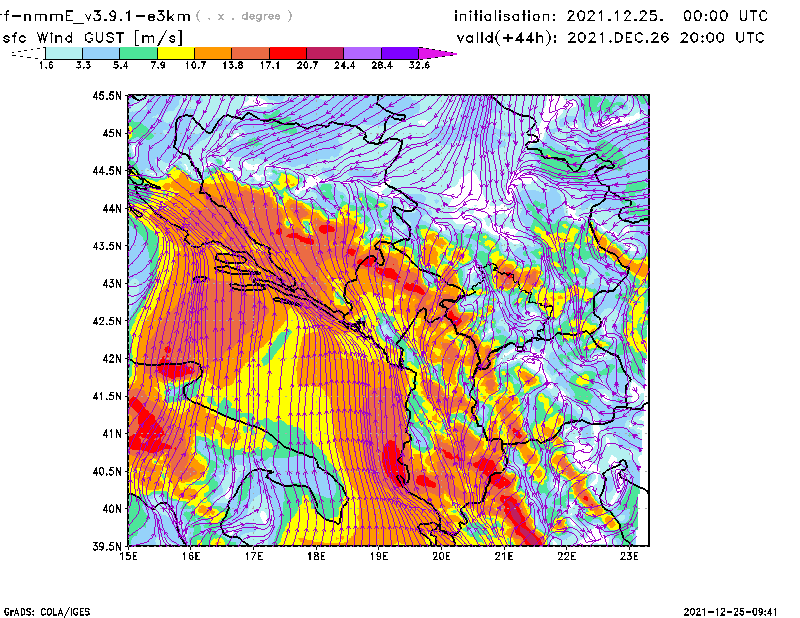
Task: Click the 22E longitude label
Action: (566, 556)
